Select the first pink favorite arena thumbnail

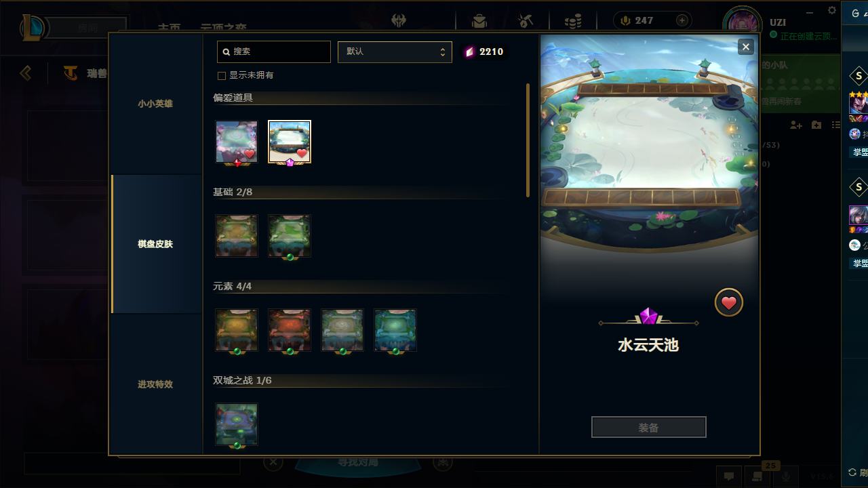click(x=237, y=142)
